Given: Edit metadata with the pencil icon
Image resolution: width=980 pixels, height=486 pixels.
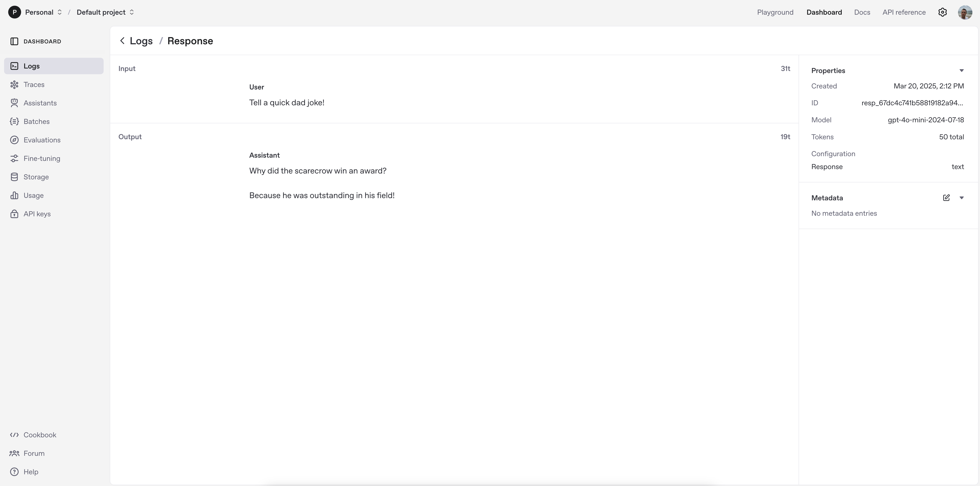Looking at the screenshot, I should click(x=946, y=198).
